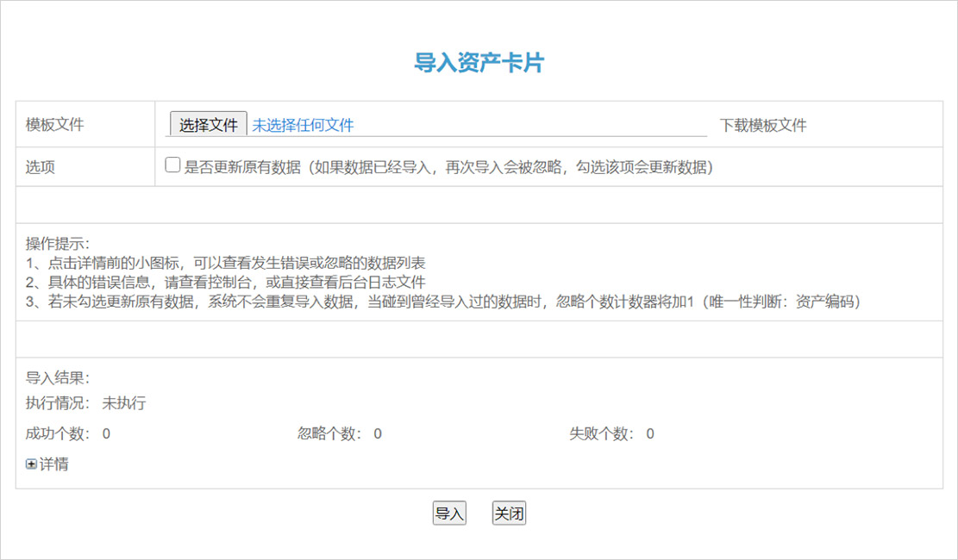The height and width of the screenshot is (560, 958).
Task: Click the first tip about 小图标
Action: click(225, 263)
